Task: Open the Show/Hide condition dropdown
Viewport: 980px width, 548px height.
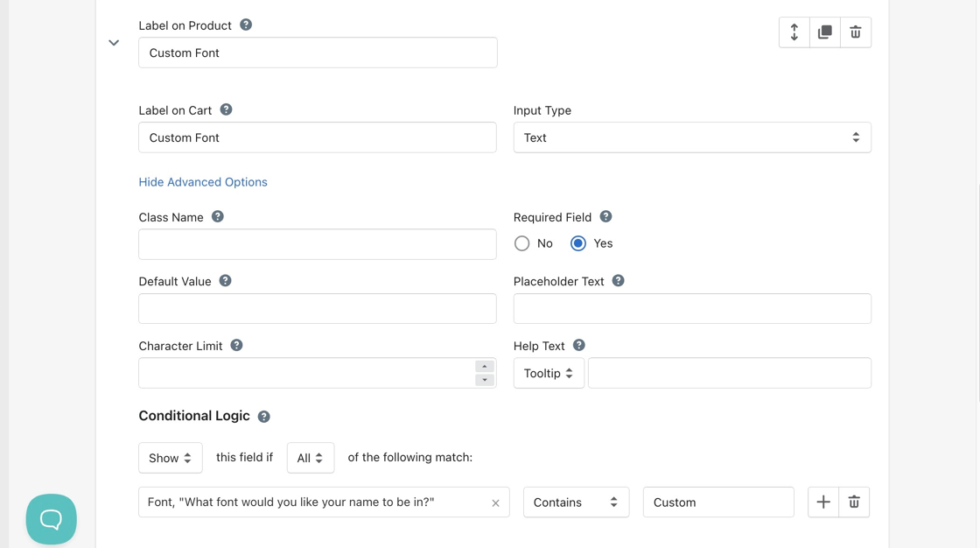Action: pyautogui.click(x=171, y=458)
